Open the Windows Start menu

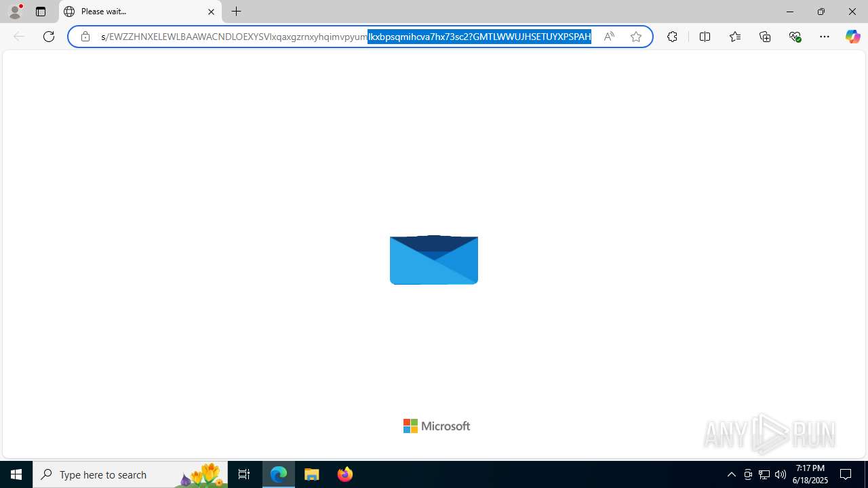tap(16, 474)
